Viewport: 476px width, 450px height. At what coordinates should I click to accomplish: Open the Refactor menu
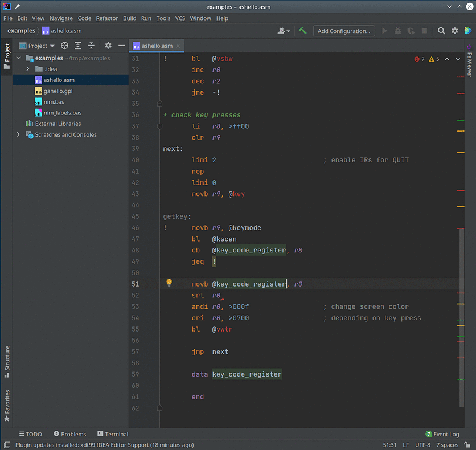[x=107, y=18]
